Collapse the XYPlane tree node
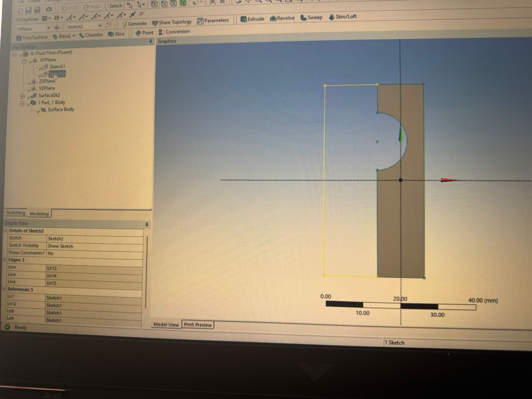 (x=24, y=62)
